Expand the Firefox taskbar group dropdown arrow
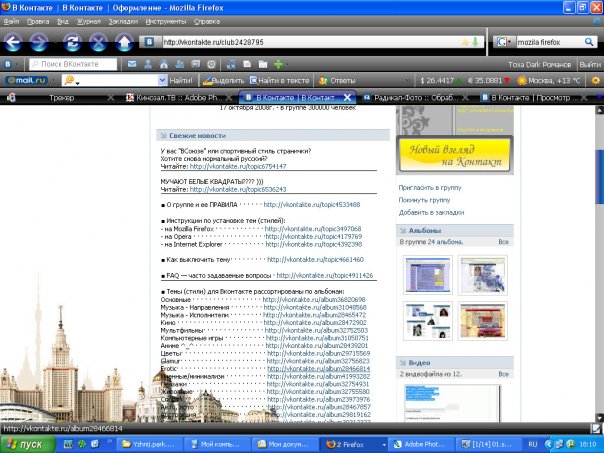The image size is (604, 453). (384, 444)
